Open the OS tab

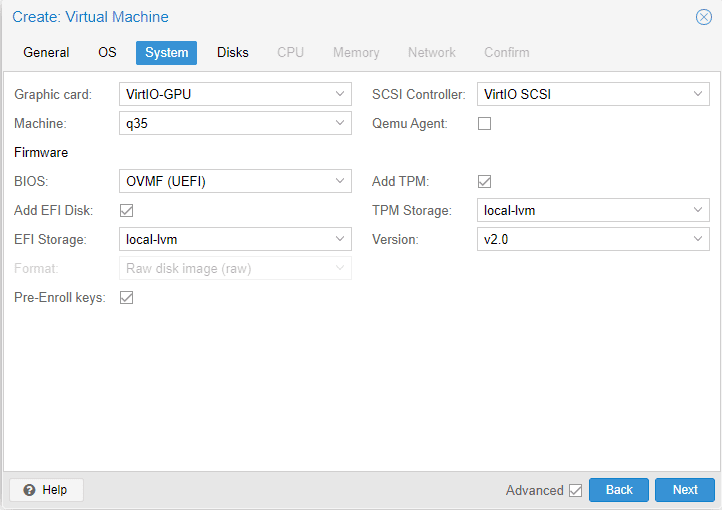[107, 52]
